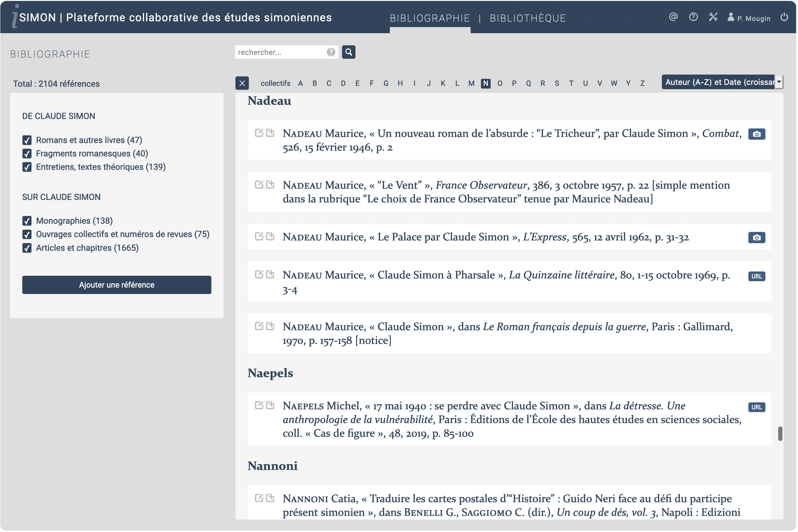The image size is (798, 532).
Task: Filter by letter M in alphabet bar
Action: pyautogui.click(x=472, y=83)
